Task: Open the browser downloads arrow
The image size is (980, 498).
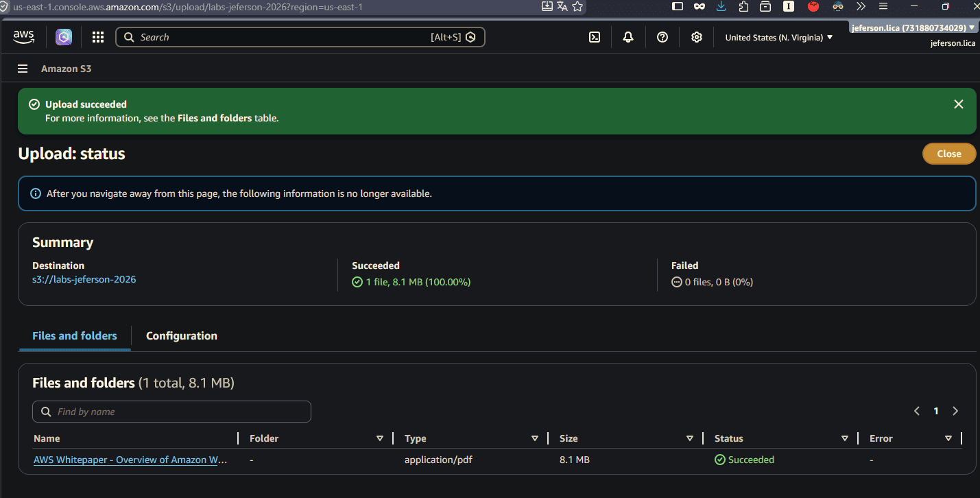Action: coord(721,6)
